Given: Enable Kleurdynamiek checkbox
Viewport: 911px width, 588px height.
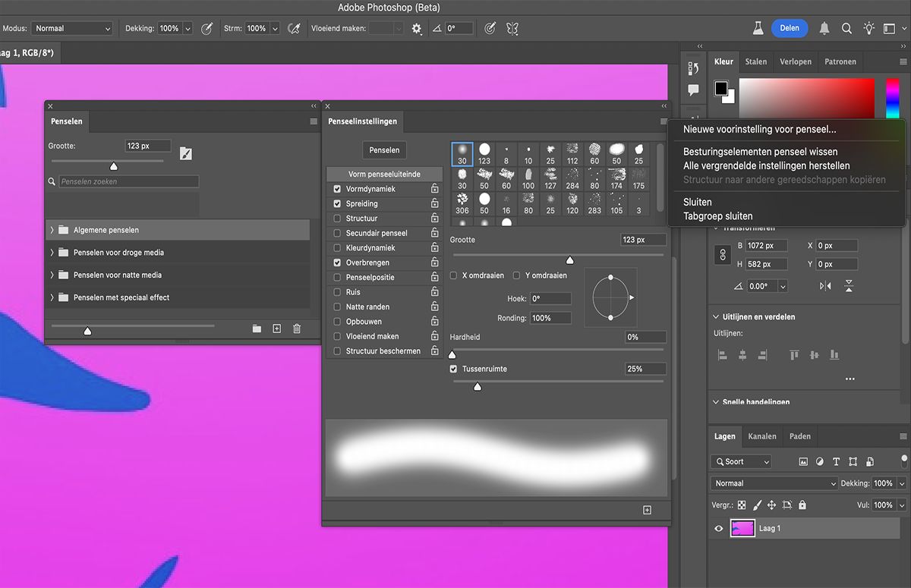Looking at the screenshot, I should coord(337,248).
